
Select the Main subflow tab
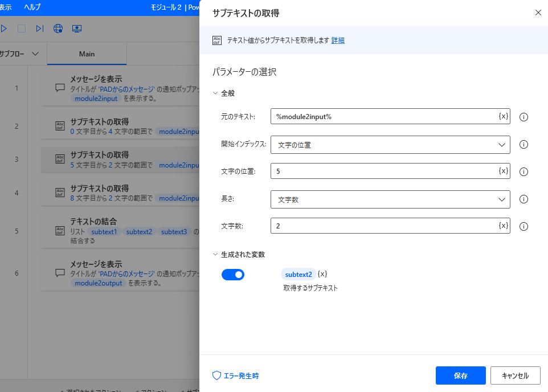point(87,54)
